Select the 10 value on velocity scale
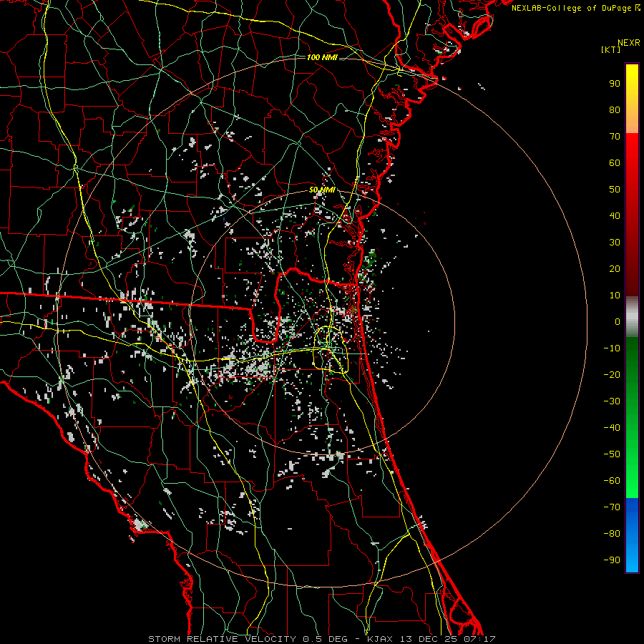 [x=615, y=296]
